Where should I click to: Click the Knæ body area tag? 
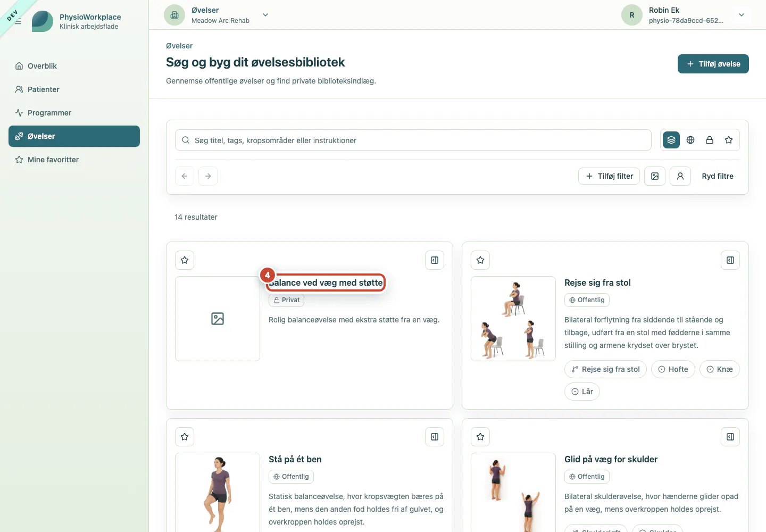tap(719, 369)
